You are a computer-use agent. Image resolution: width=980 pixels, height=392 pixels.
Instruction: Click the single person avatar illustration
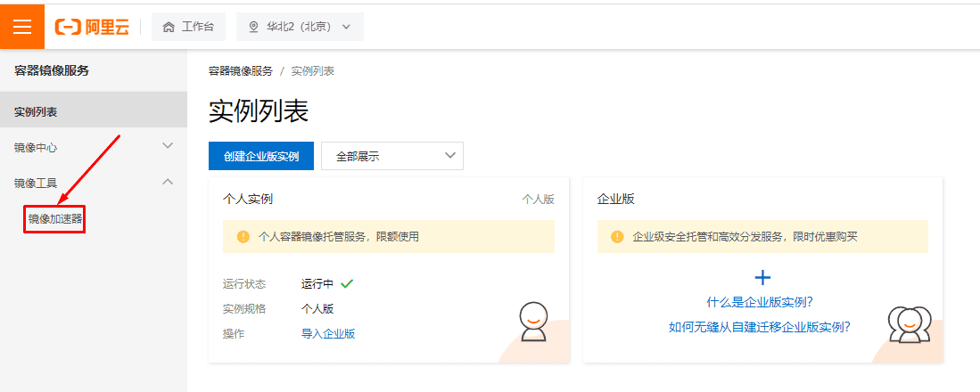pyautogui.click(x=533, y=322)
